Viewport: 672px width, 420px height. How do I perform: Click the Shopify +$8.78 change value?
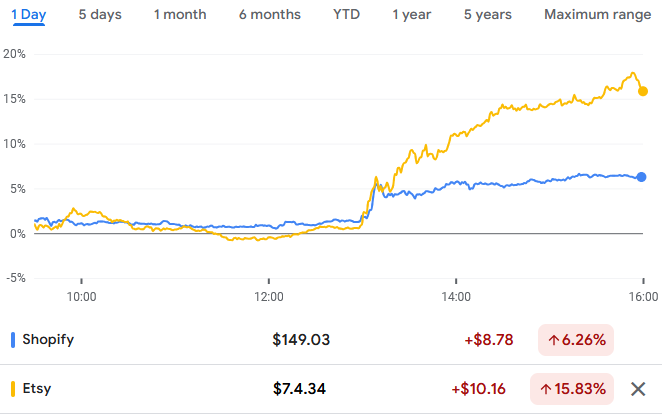[488, 339]
